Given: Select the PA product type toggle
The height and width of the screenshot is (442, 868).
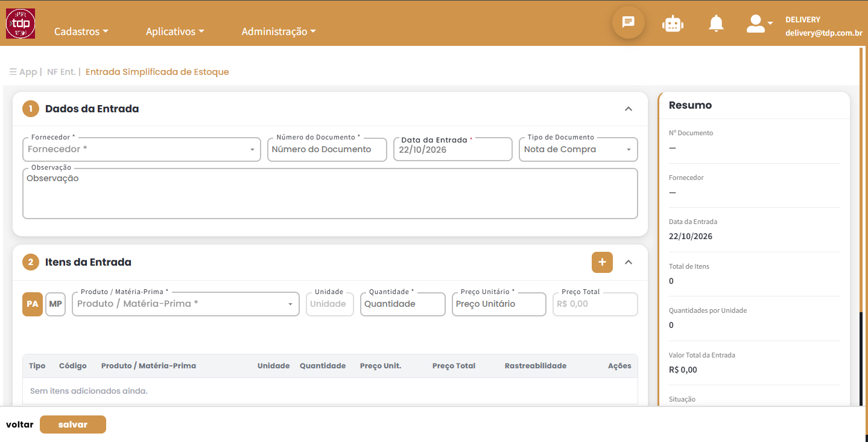Looking at the screenshot, I should (33, 304).
